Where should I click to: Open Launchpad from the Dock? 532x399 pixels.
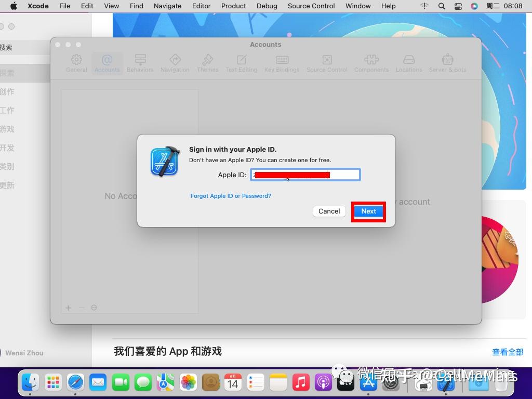(x=53, y=382)
